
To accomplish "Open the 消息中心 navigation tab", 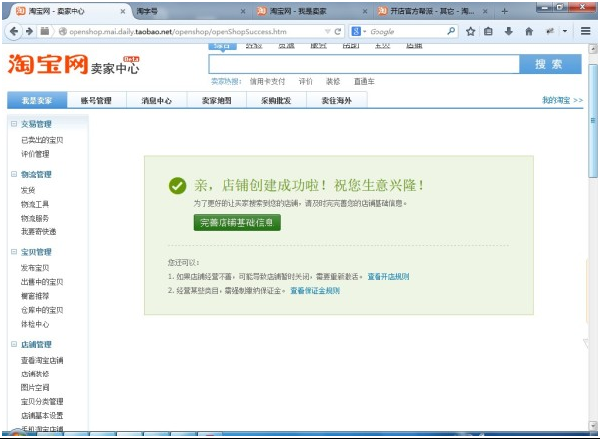I will point(156,101).
